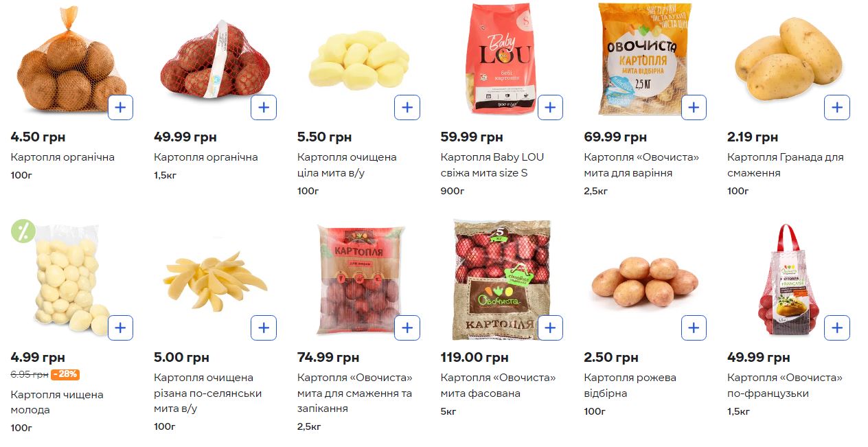This screenshot has height=447, width=868.
Task: Click the orange -28% discount label
Action: (x=65, y=374)
